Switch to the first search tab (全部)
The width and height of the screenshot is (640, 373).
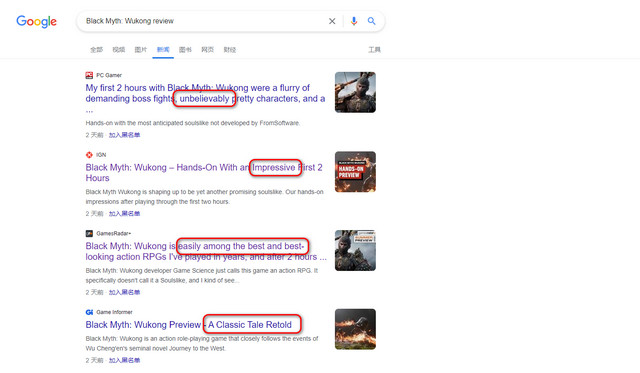[x=96, y=50]
